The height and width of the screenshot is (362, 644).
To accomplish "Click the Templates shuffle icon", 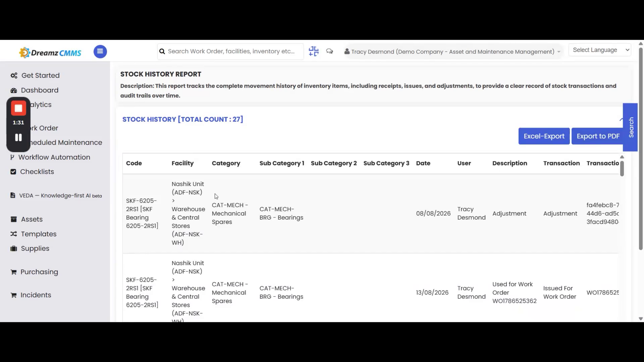I will (x=14, y=234).
